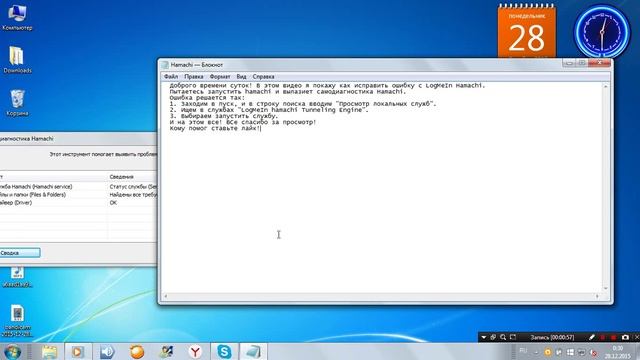Click the recorder target-selection icon
This screenshot has height=360, width=640.
[x=493, y=337]
